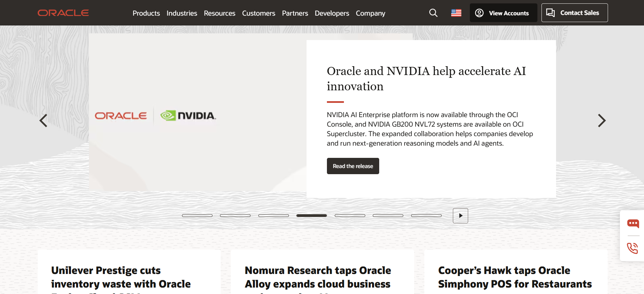Screen dimensions: 644x294
Task: Click headline Oracle and NVIDIA help accelerate
Action: coord(426,78)
